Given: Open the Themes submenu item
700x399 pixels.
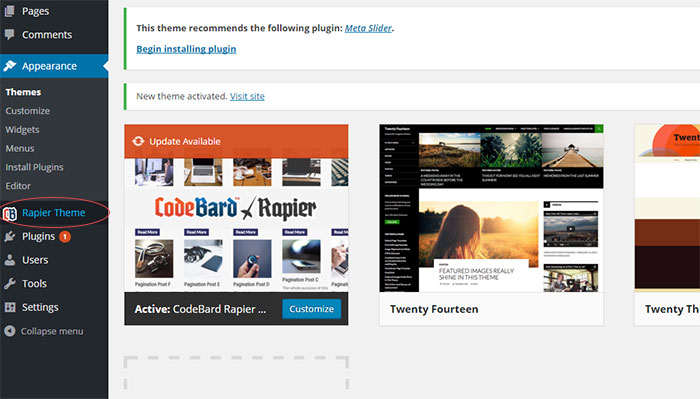Looking at the screenshot, I should tap(23, 92).
